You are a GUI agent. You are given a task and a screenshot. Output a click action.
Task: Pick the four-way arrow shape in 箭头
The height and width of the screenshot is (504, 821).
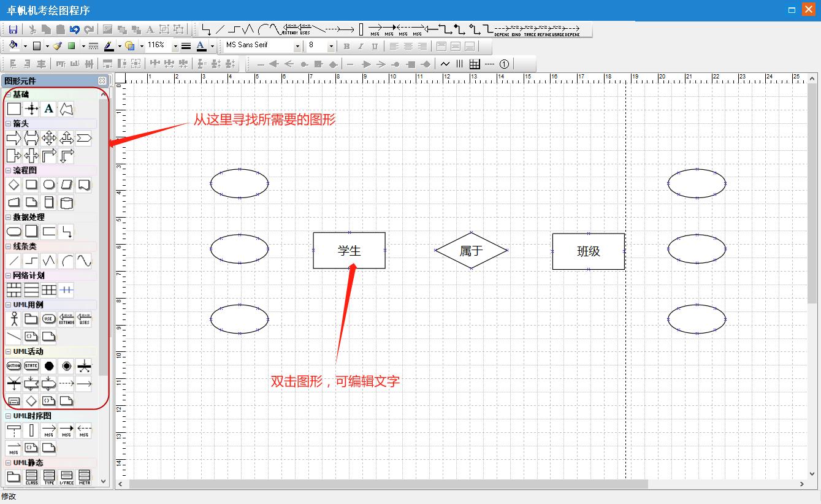click(x=49, y=139)
